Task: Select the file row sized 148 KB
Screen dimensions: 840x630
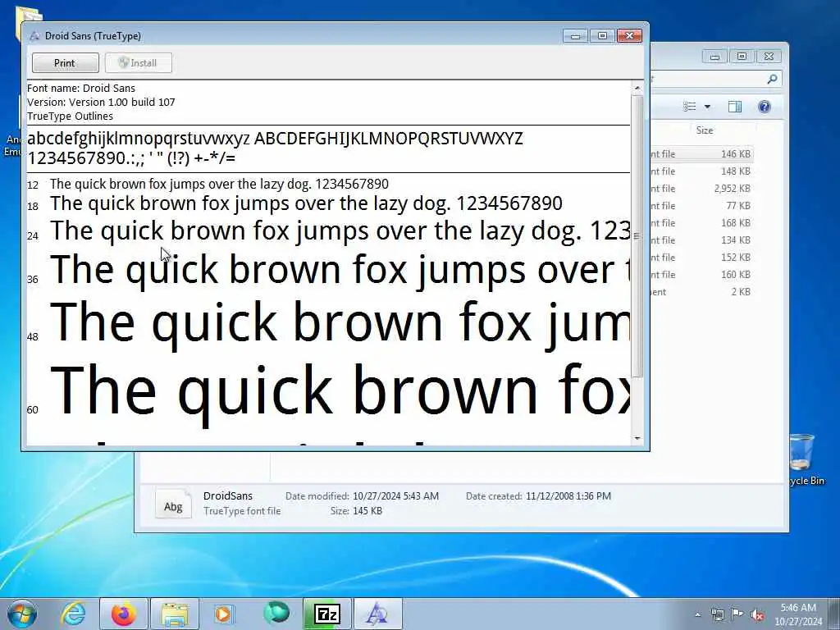Action: point(701,171)
